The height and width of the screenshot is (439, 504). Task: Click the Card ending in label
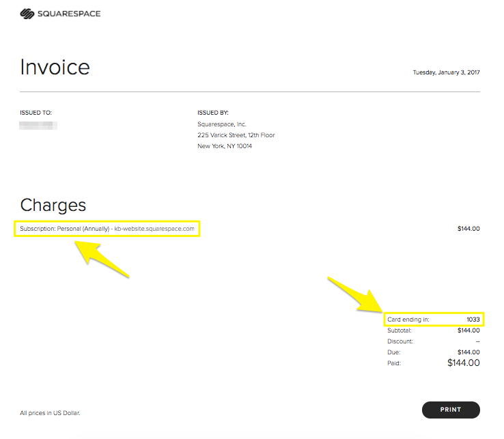point(408,320)
